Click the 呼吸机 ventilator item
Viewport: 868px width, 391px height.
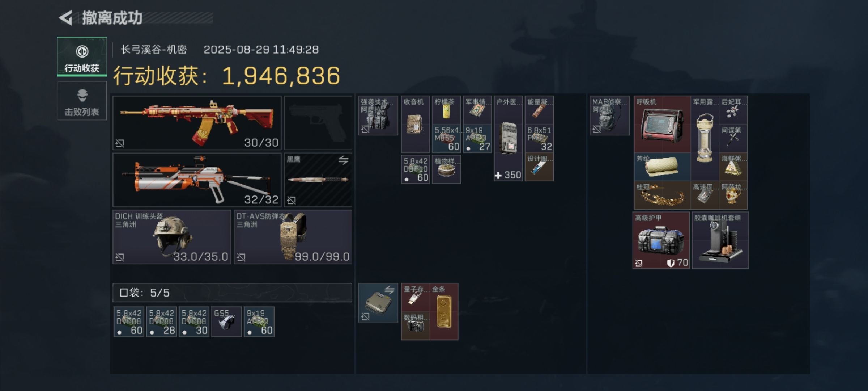(662, 124)
